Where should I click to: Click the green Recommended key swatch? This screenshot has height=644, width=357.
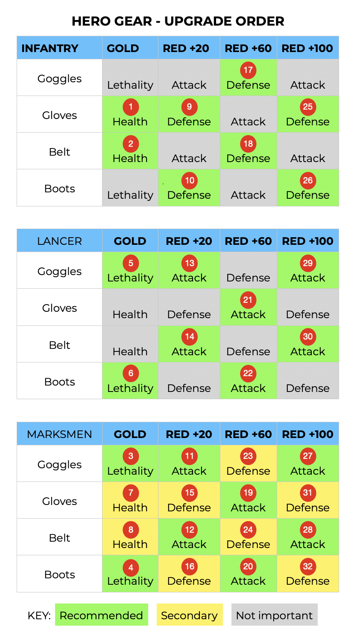(101, 615)
